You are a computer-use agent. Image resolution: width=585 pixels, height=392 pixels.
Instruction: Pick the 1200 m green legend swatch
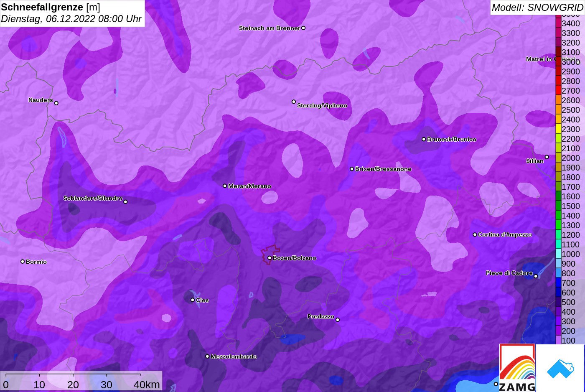[x=558, y=234]
